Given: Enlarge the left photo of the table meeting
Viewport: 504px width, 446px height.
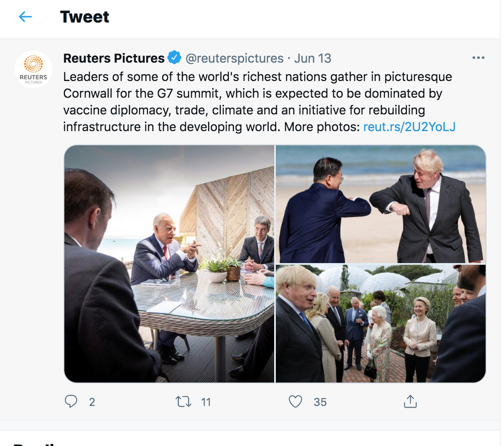Looking at the screenshot, I should [x=169, y=264].
